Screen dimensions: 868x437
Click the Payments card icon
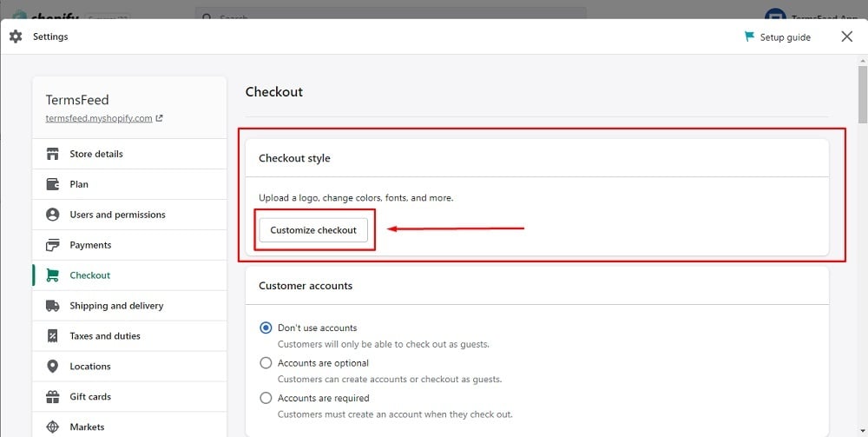[x=53, y=245]
